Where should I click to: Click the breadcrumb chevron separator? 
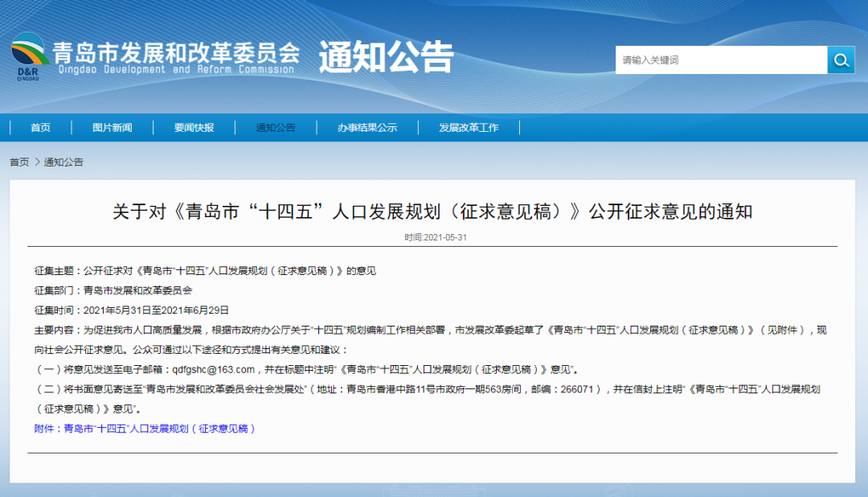click(37, 162)
